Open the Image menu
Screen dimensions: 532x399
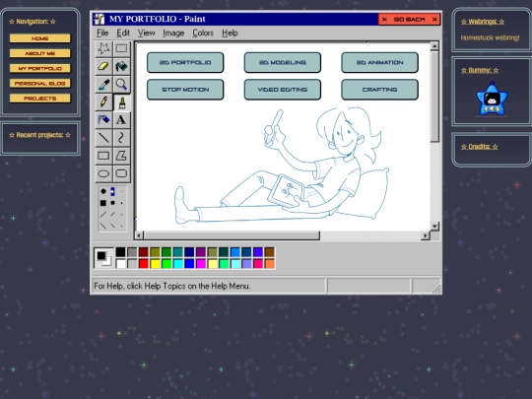point(173,33)
